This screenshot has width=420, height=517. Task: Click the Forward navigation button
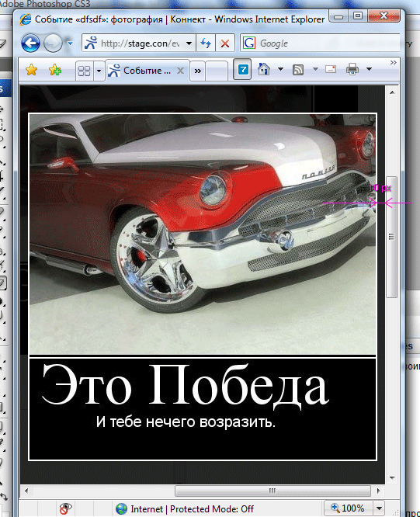53,43
